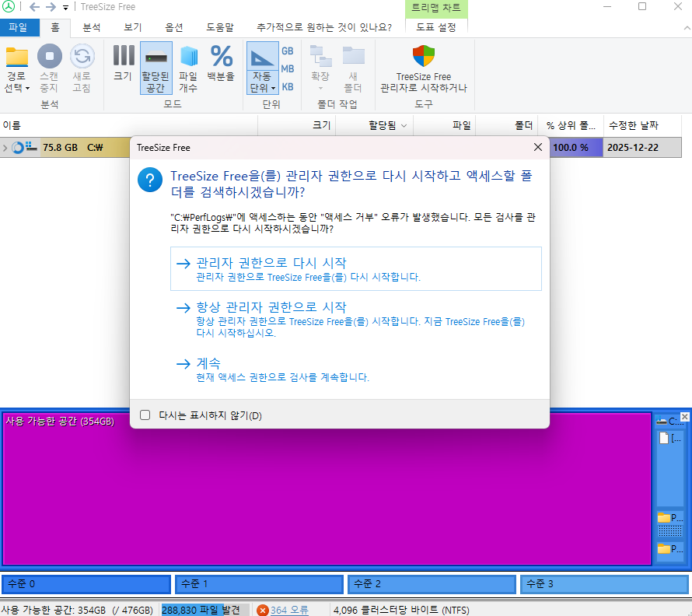Click the 수준 1 legend swatch

click(x=259, y=584)
